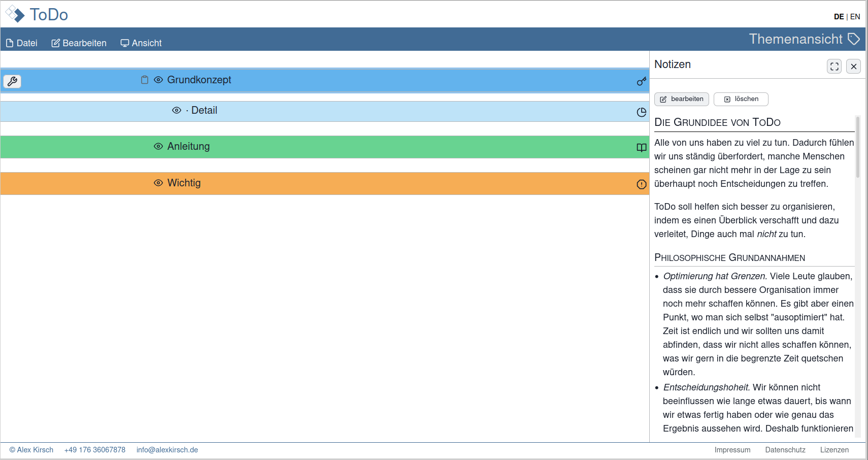Toggle visibility of Detail topic

pyautogui.click(x=177, y=110)
